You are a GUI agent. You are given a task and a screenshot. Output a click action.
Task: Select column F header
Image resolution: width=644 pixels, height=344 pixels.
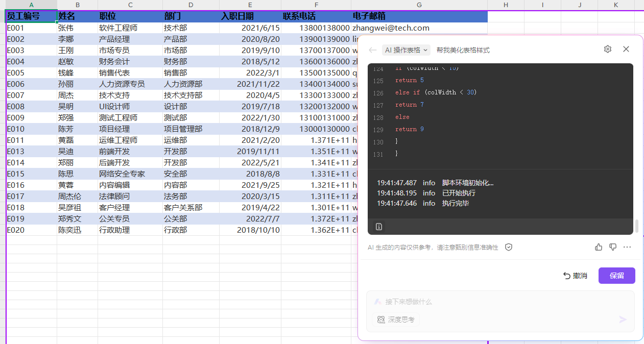click(x=316, y=5)
